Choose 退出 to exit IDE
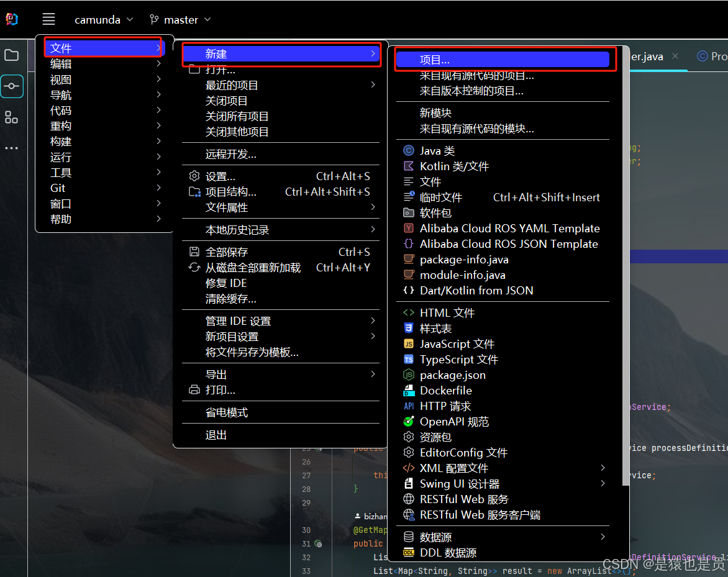The image size is (728, 577). [x=280, y=435]
